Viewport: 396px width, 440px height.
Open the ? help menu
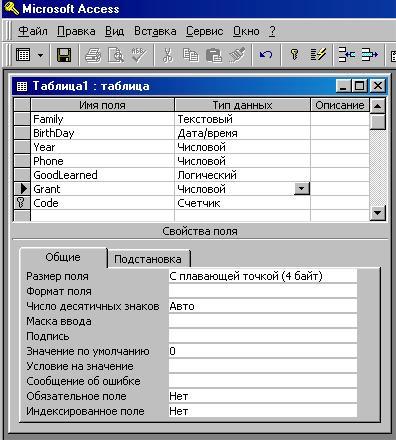pyautogui.click(x=272, y=31)
